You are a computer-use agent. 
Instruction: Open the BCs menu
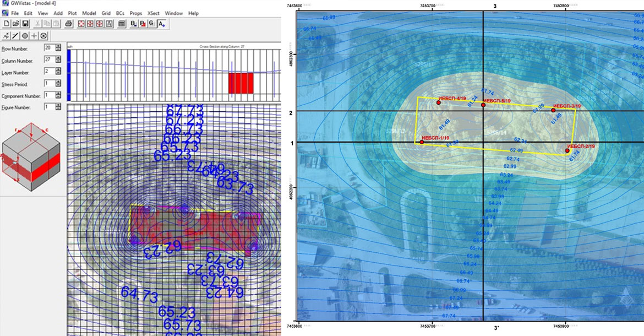120,13
